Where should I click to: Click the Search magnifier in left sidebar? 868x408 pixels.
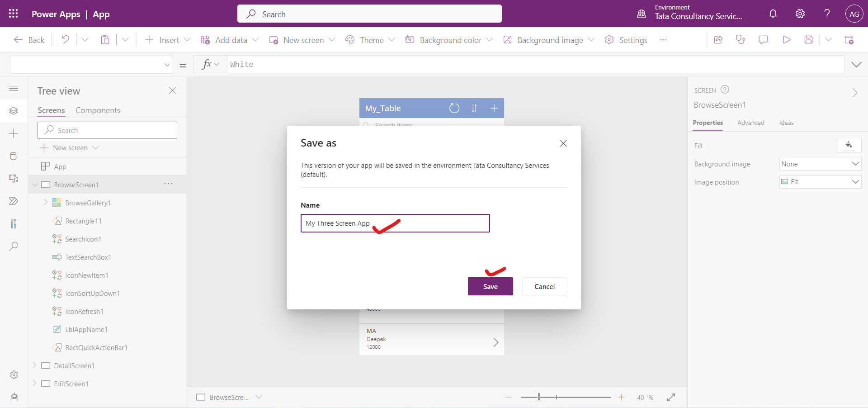coord(14,247)
